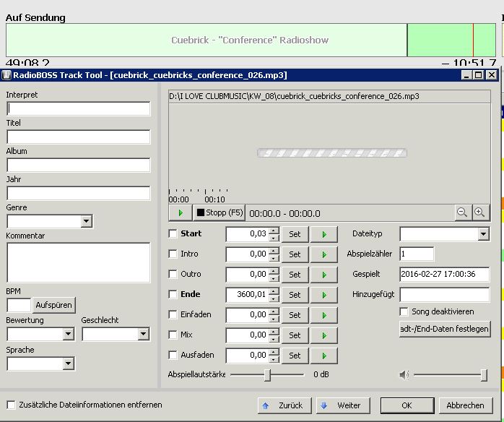Enable the Ende checkbox

point(173,295)
